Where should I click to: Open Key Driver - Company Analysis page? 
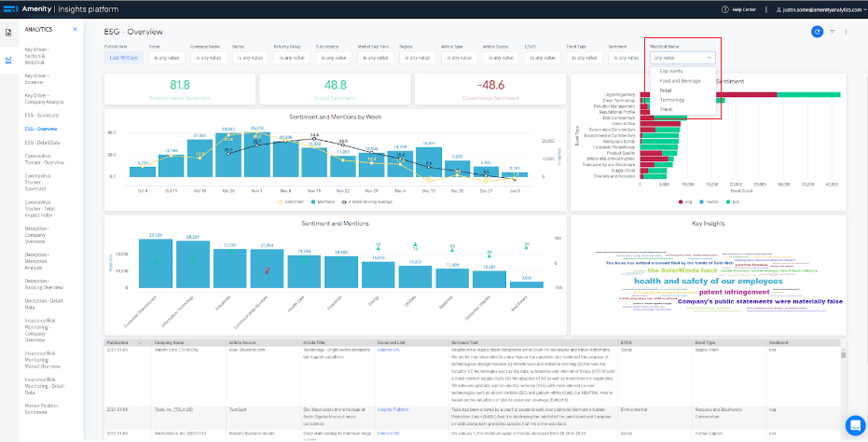45,99
